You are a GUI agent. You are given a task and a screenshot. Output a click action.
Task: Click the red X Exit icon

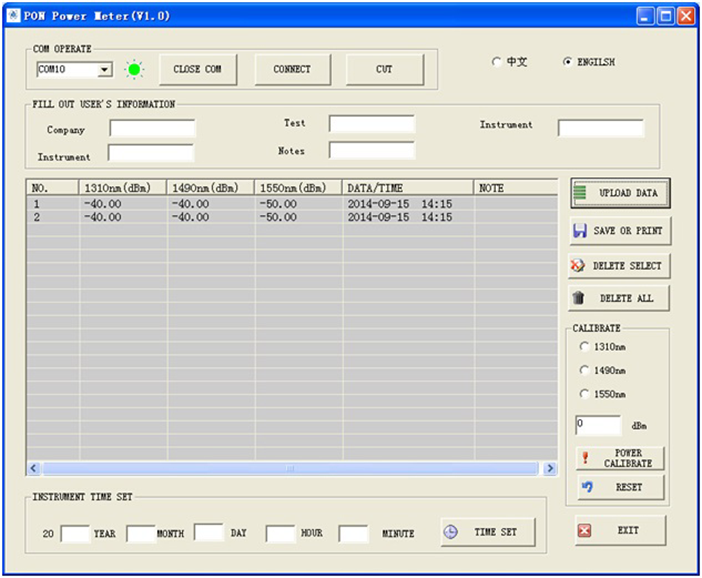tap(585, 531)
